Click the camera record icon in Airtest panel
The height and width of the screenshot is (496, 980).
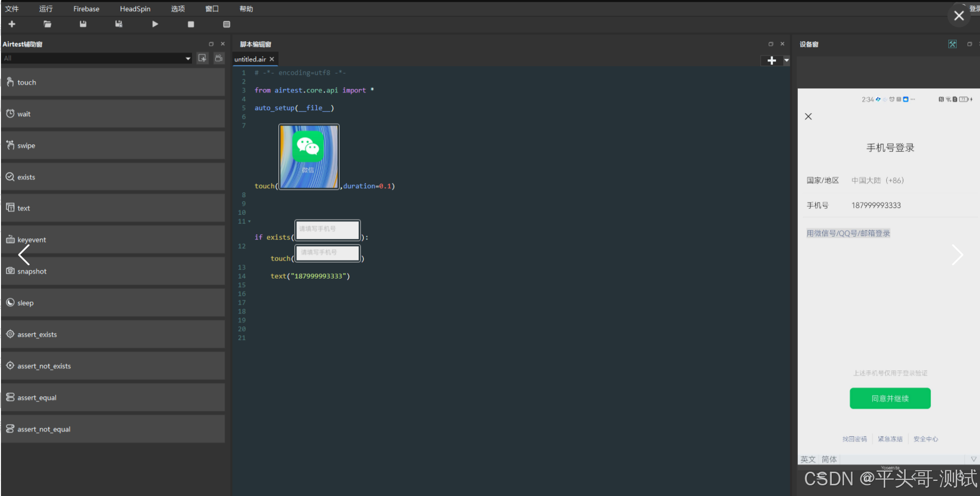click(219, 58)
